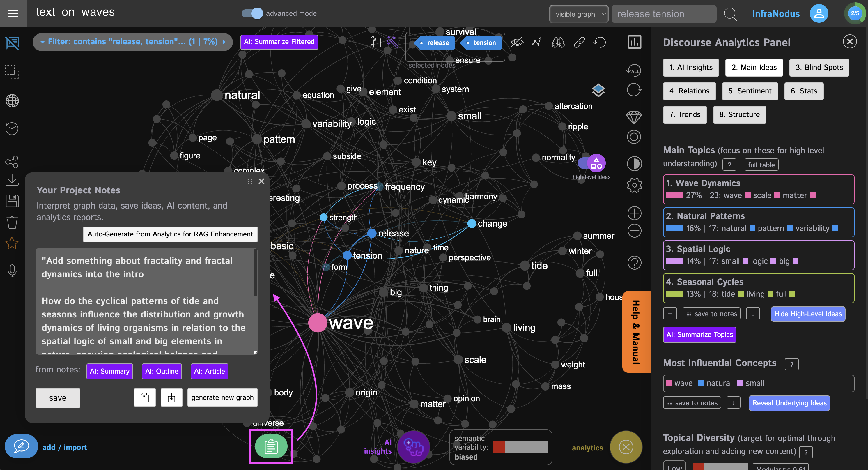Toggle the high-level ideas switch
The height and width of the screenshot is (470, 868).
pyautogui.click(x=592, y=164)
